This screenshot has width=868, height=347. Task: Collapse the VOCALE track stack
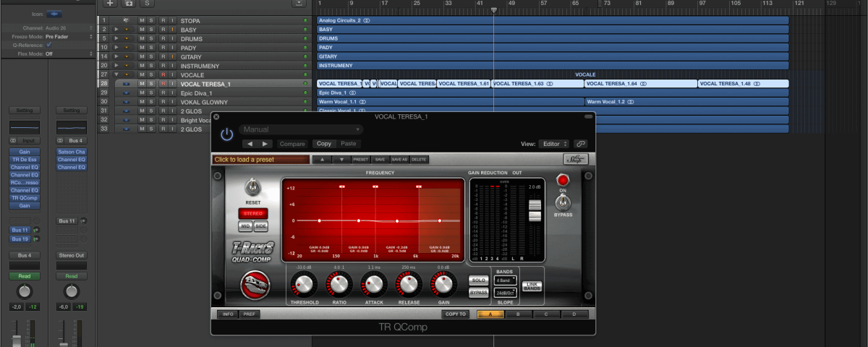pyautogui.click(x=116, y=74)
